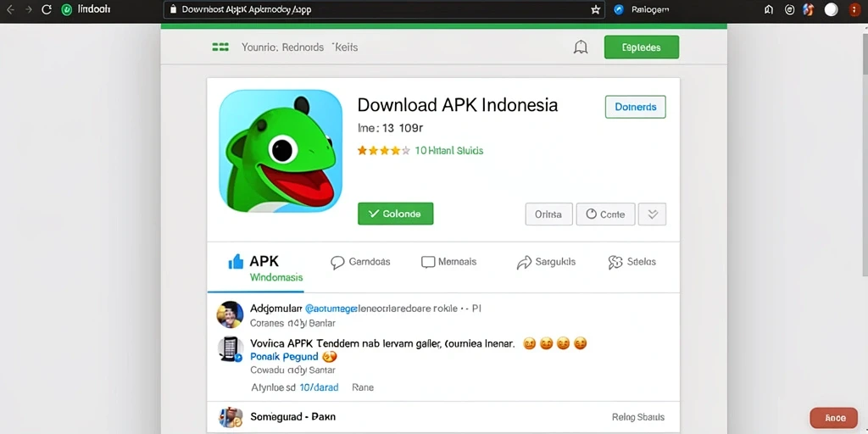Screen dimensions: 868x434
Task: Open the 'Ponalk Pegund' blue link
Action: click(x=284, y=357)
